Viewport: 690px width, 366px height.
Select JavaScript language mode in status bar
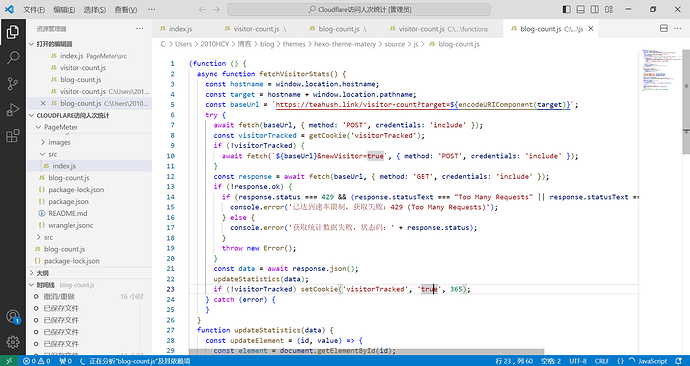point(653,361)
